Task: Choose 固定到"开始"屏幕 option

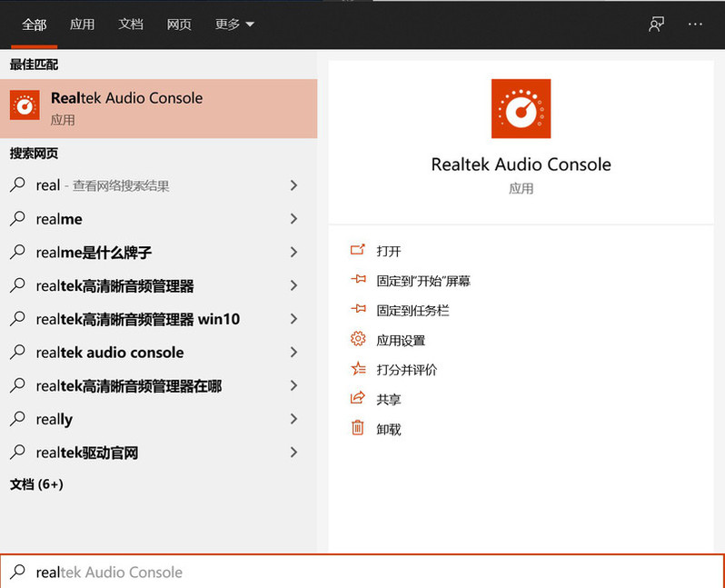Action: pyautogui.click(x=423, y=281)
